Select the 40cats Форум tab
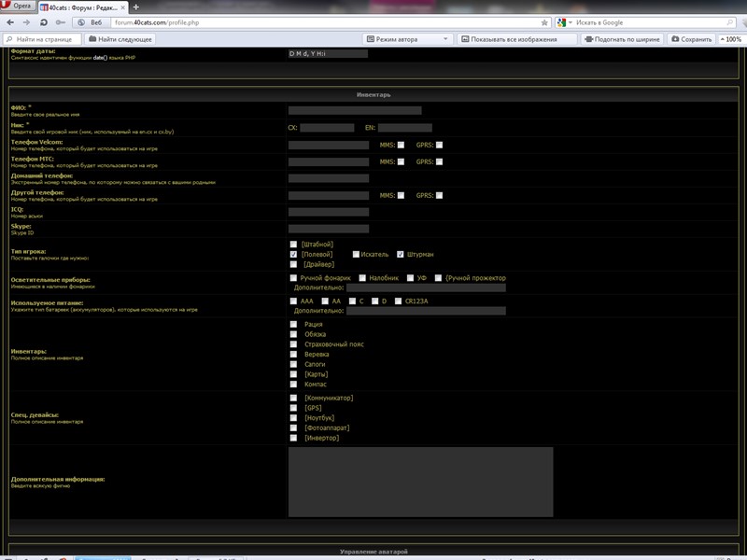The height and width of the screenshot is (560, 747). [x=82, y=7]
